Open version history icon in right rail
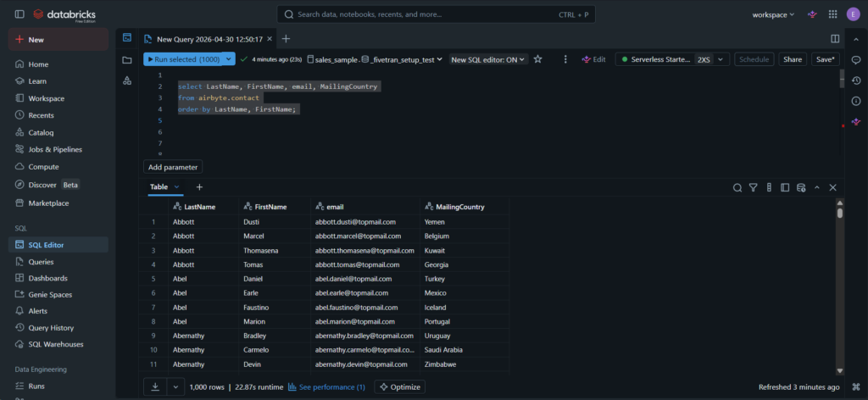Image resolution: width=868 pixels, height=400 pixels. point(856,81)
